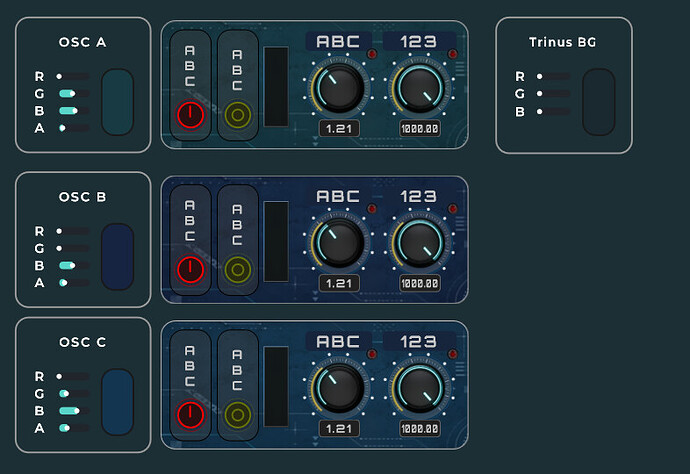Click the 1000.00 value field in OSC A preview
Viewport: 690px width, 474px height.
(420, 129)
